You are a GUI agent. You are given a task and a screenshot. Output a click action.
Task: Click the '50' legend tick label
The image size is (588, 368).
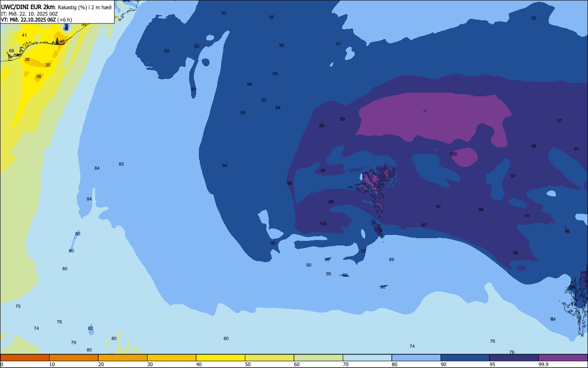(248, 364)
